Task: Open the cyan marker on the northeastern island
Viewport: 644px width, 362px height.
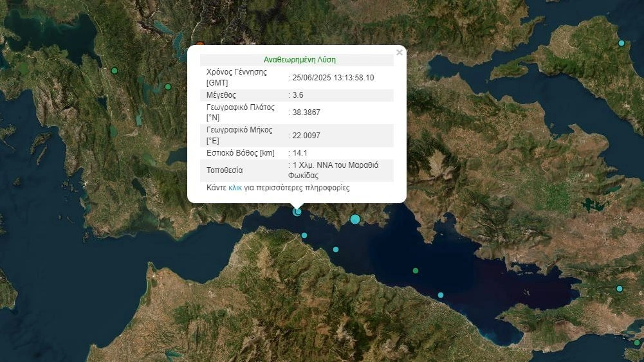Action: [621, 43]
